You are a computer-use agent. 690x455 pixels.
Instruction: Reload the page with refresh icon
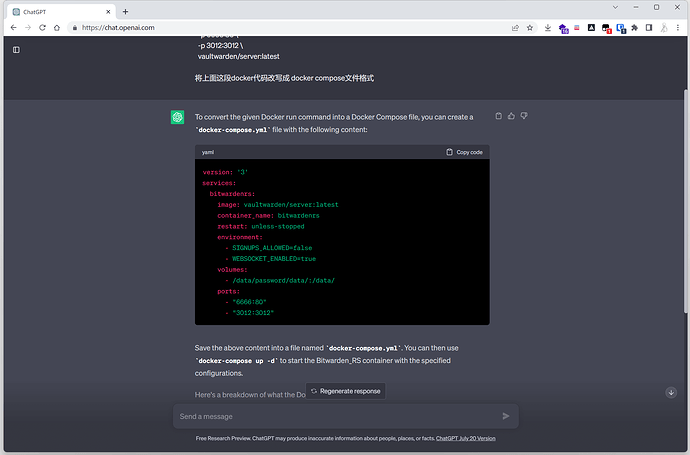tap(42, 28)
